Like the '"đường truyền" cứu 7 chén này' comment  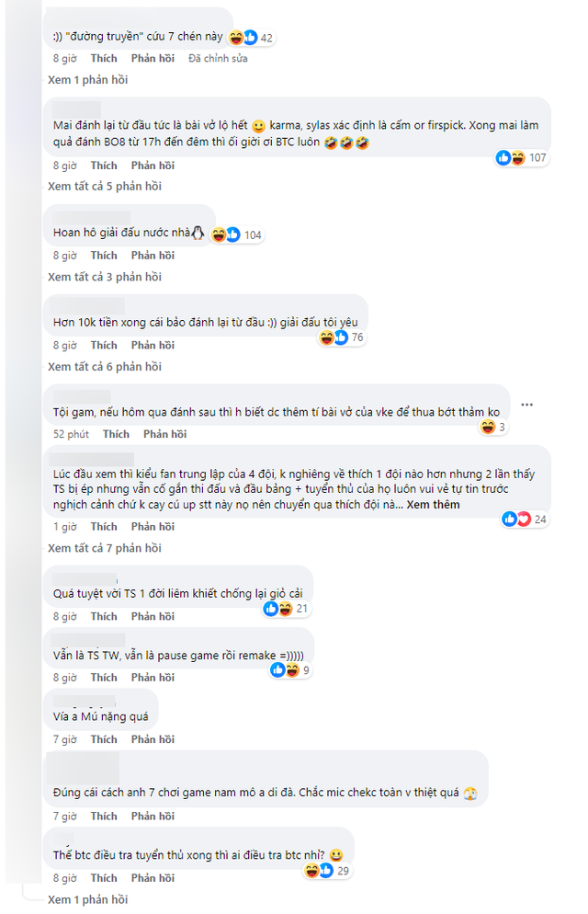point(104,59)
